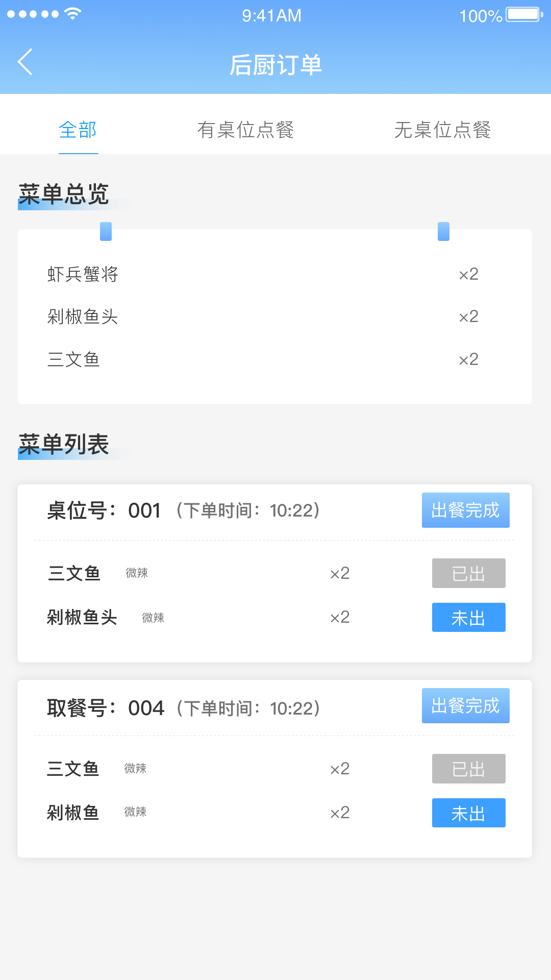Mark table 001 剁椒鱼头 as served
The height and width of the screenshot is (980, 551).
tap(468, 618)
